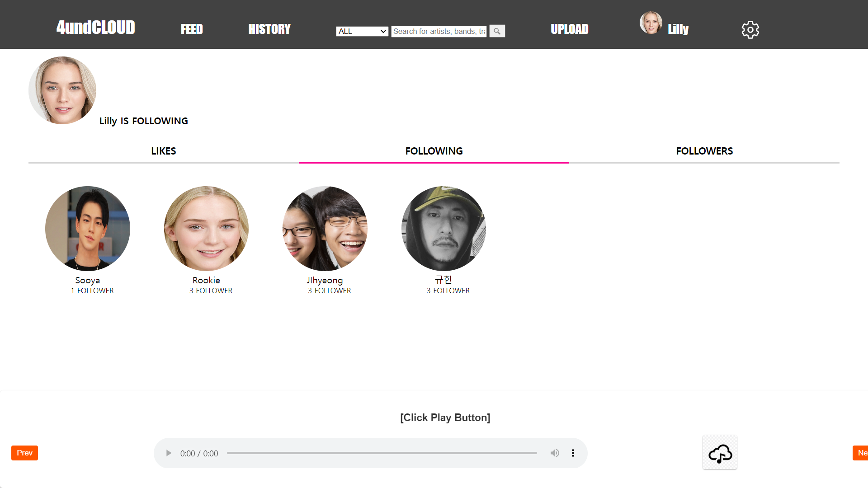Image resolution: width=868 pixels, height=488 pixels.
Task: Select the FOLLOWING tab
Action: [x=434, y=151]
